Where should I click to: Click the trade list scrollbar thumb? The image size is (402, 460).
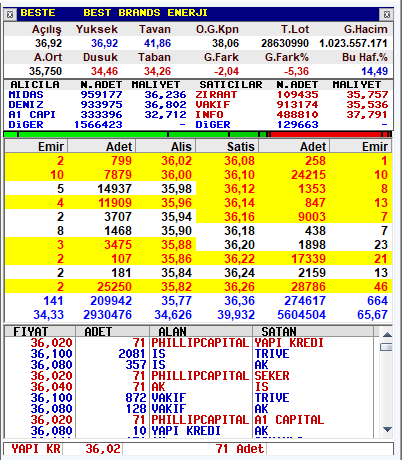tap(387, 347)
